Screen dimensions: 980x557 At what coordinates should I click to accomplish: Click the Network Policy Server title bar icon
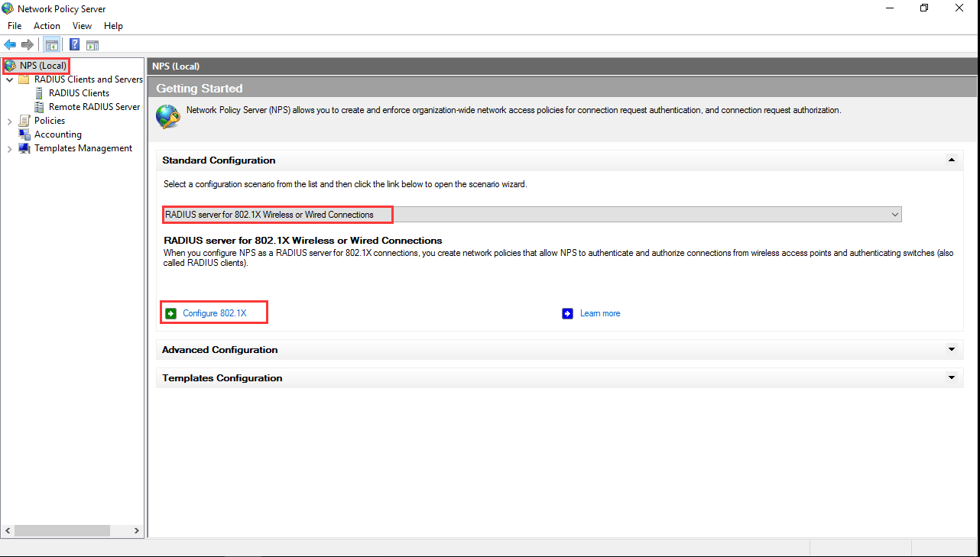tap(8, 8)
